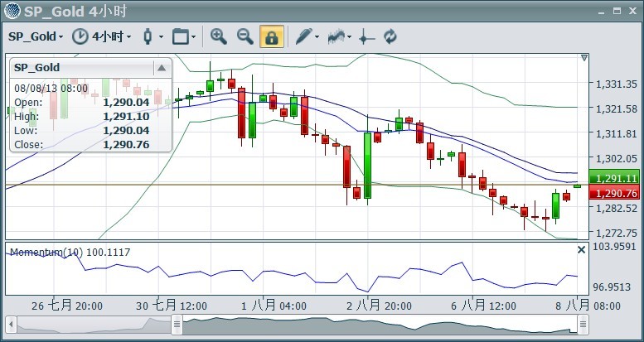This screenshot has width=644, height=342.
Task: Click the 1,331.35 price axis label
Action: click(x=617, y=84)
